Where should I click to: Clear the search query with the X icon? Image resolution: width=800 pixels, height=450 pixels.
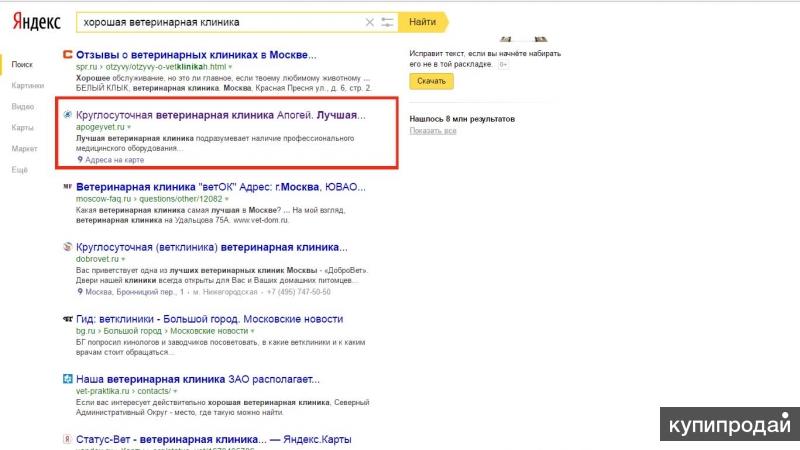coord(369,22)
